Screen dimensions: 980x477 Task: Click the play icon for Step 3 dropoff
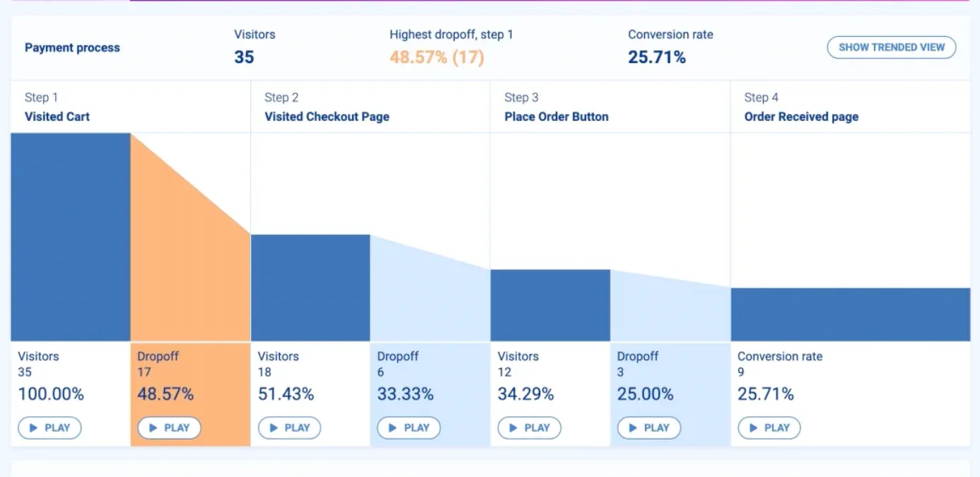(648, 427)
